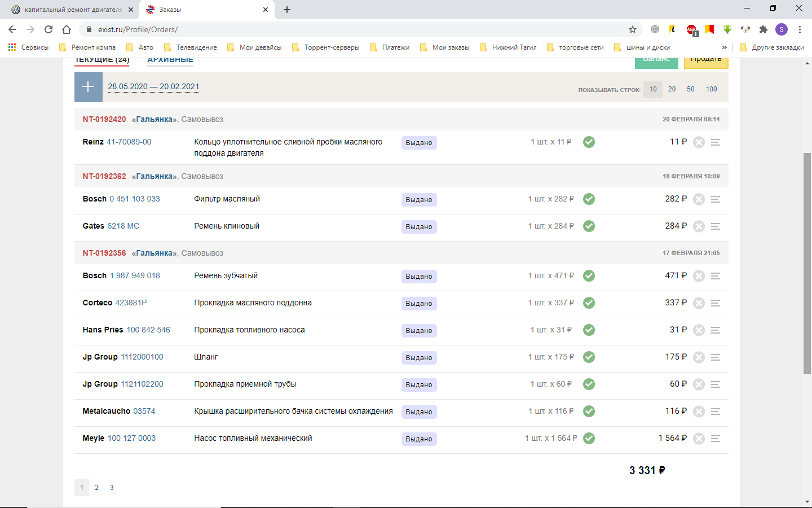Click the total sum 3 331 ₽
This screenshot has width=812, height=508.
click(x=647, y=470)
